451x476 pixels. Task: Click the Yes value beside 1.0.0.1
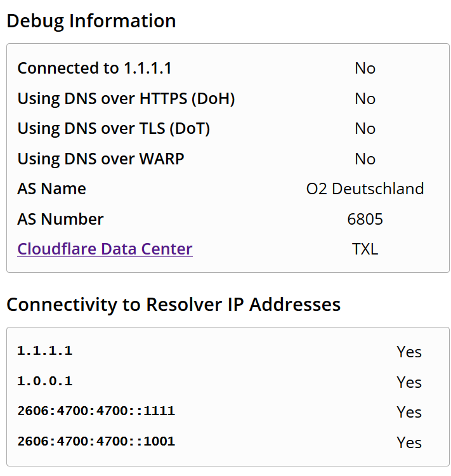[409, 382]
